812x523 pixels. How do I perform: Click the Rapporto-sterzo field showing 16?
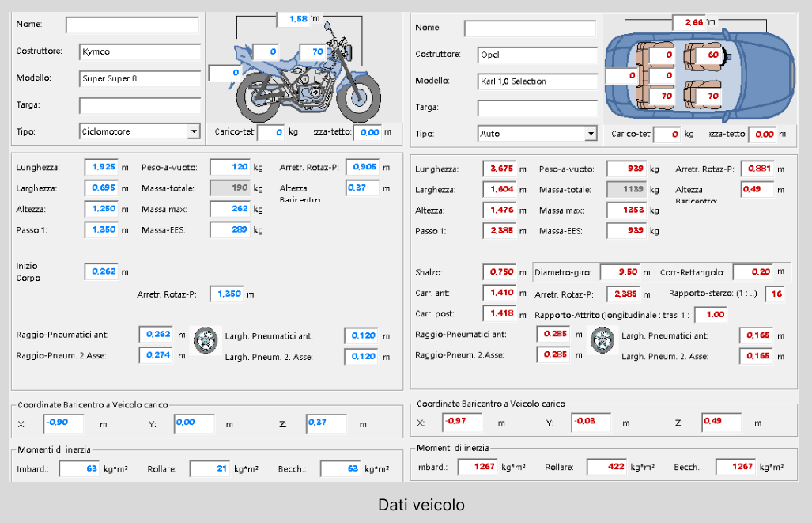click(775, 294)
